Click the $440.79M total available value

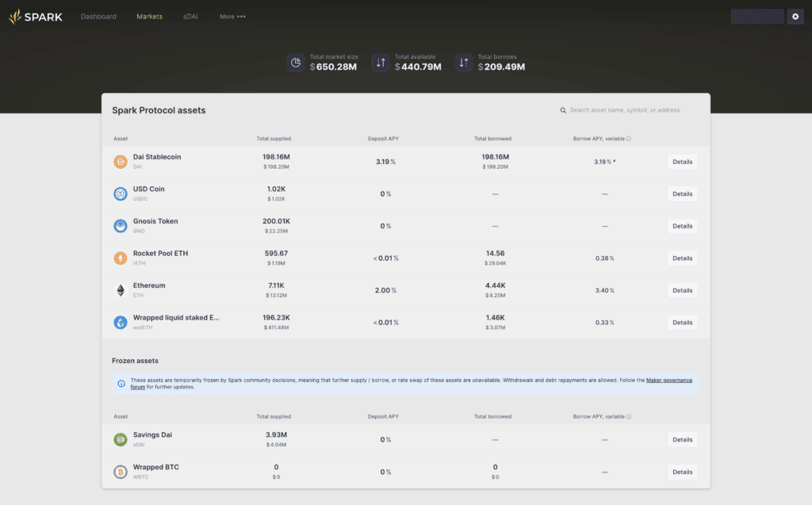(x=418, y=67)
